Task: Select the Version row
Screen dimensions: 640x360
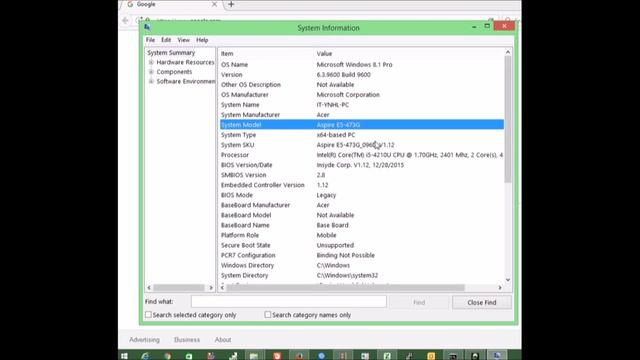Action: pyautogui.click(x=362, y=75)
